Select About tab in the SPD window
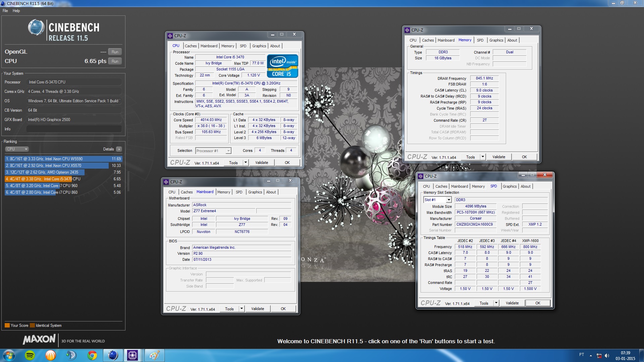The height and width of the screenshot is (362, 644). click(526, 186)
